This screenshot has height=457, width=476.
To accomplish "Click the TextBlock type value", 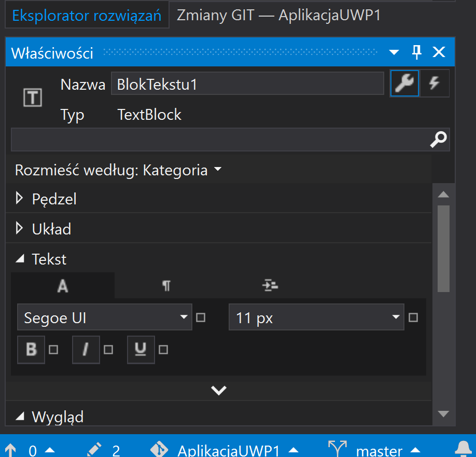I will click(x=149, y=115).
